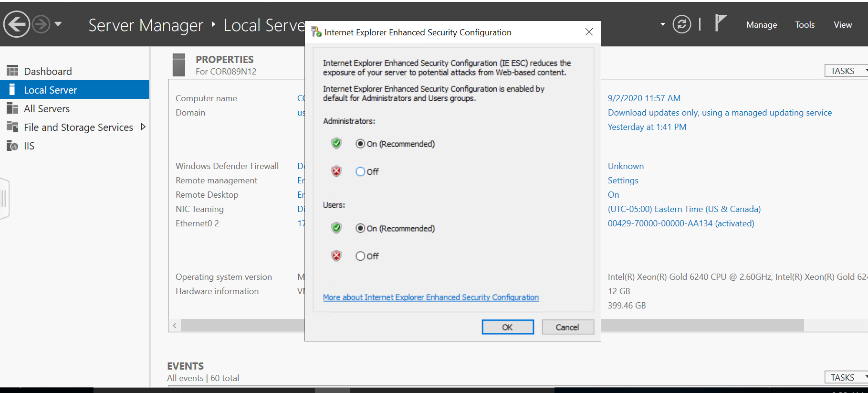Click the IIS sidebar icon
868x393 pixels.
pos(12,146)
